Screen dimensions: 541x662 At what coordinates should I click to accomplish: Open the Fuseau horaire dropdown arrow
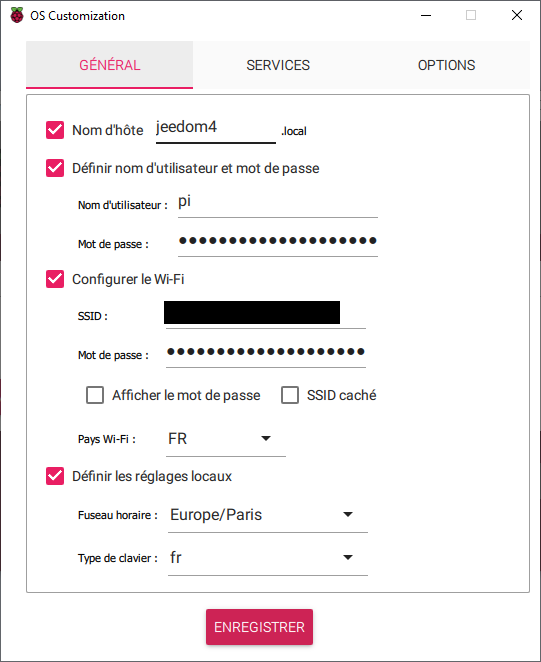click(348, 515)
